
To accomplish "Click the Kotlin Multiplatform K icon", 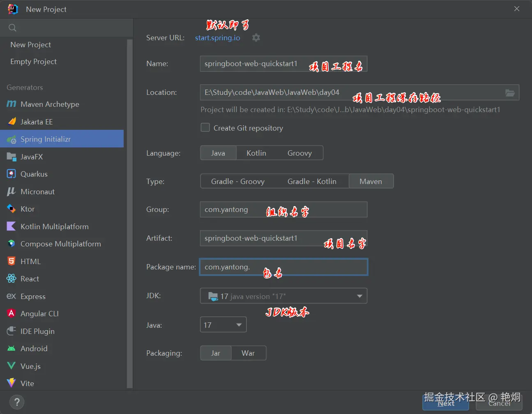I will (x=12, y=226).
